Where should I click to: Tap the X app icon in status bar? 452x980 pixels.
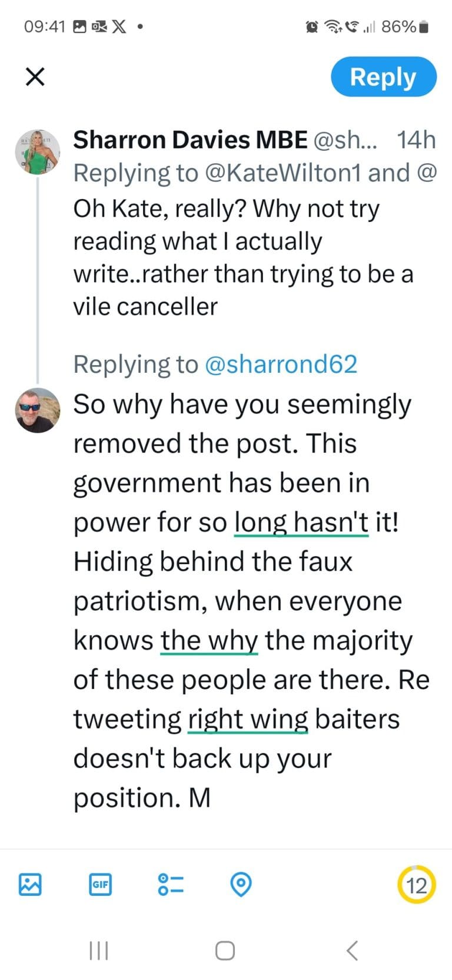[119, 26]
